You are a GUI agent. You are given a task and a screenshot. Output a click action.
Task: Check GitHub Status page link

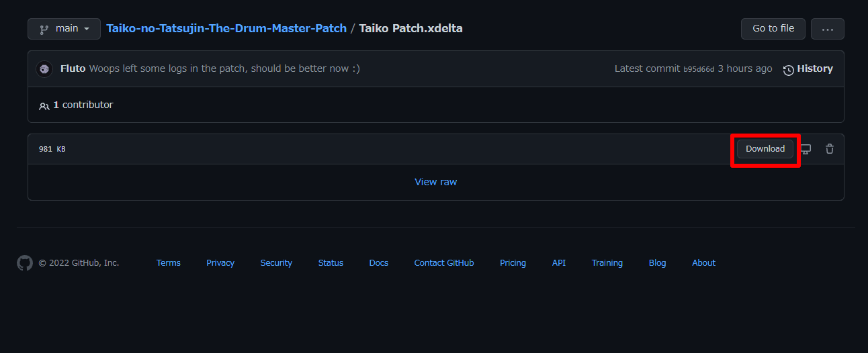(331, 263)
